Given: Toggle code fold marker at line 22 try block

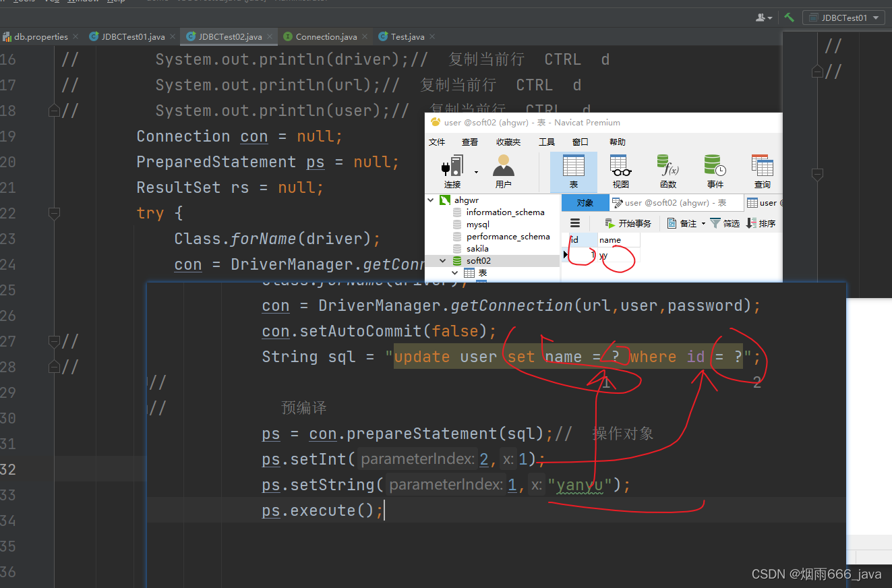Looking at the screenshot, I should coord(55,213).
